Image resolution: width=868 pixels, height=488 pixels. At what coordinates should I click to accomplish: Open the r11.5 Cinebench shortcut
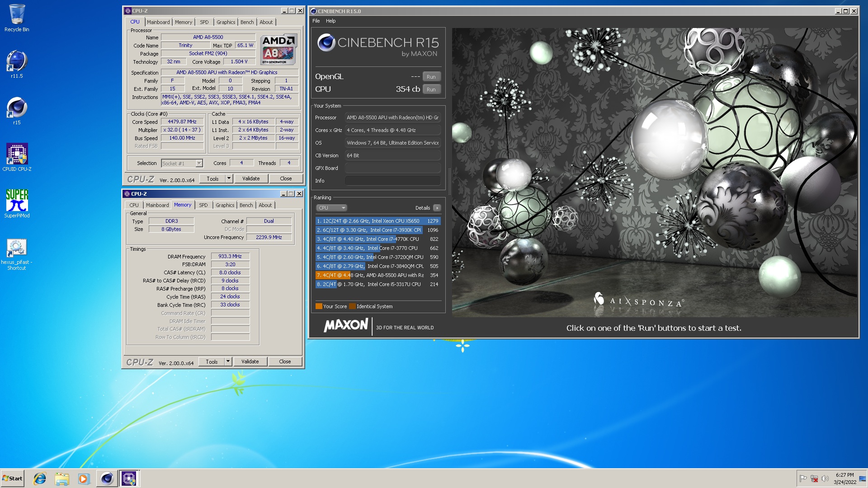(17, 64)
